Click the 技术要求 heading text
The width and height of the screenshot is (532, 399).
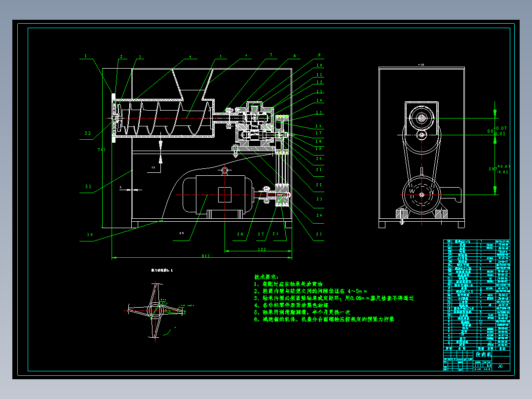[266, 277]
